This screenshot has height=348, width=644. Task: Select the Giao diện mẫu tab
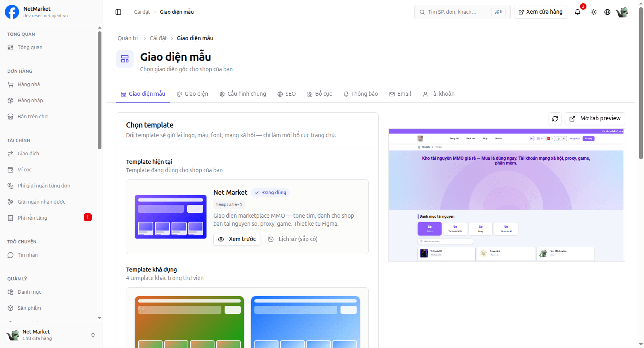click(143, 94)
